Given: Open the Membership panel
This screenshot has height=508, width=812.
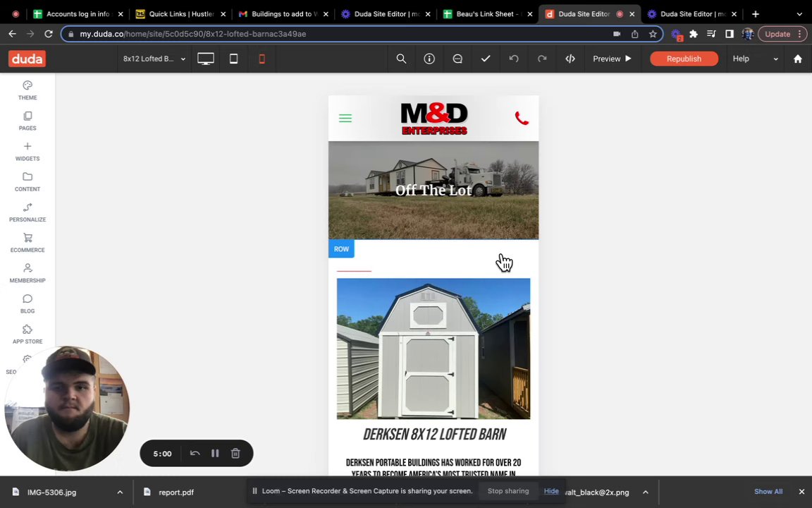Looking at the screenshot, I should coord(27,273).
